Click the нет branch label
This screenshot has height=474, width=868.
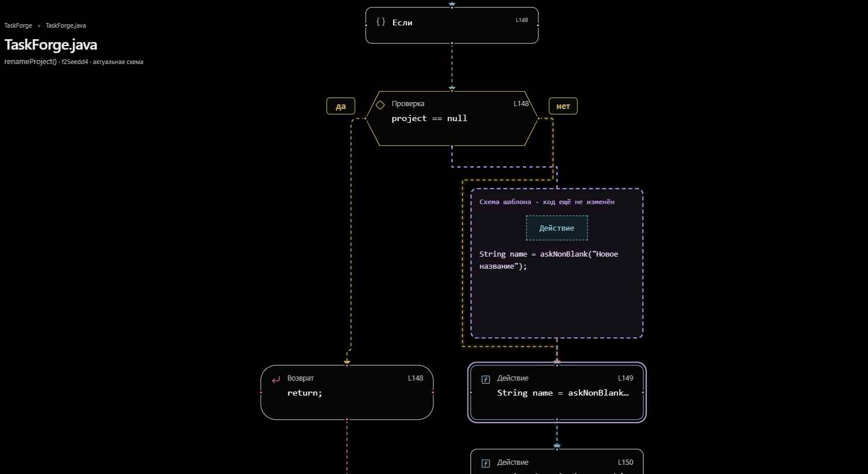click(563, 106)
